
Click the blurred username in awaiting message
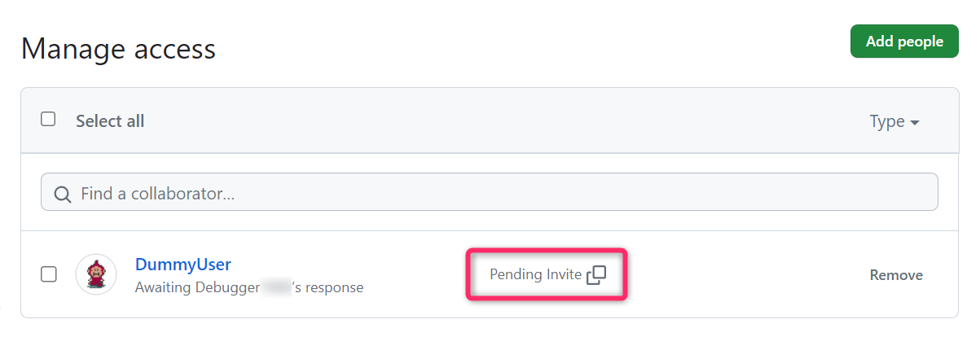click(275, 287)
